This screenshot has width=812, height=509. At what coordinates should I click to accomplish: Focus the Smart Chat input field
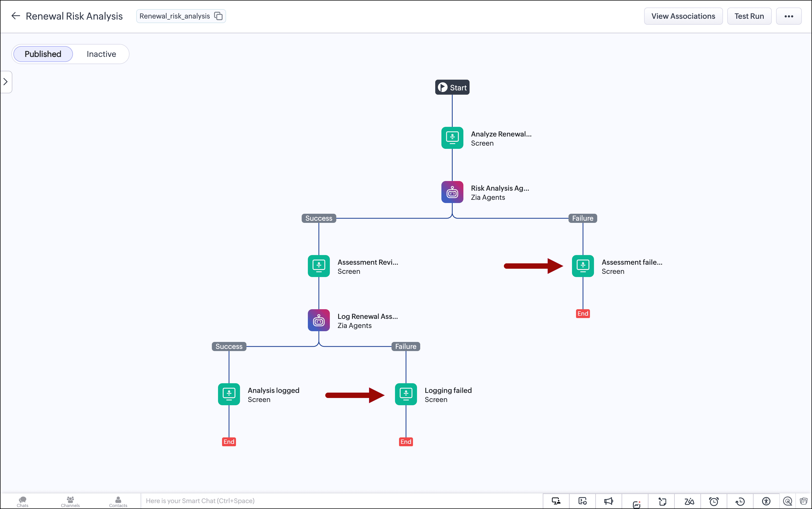coord(342,501)
